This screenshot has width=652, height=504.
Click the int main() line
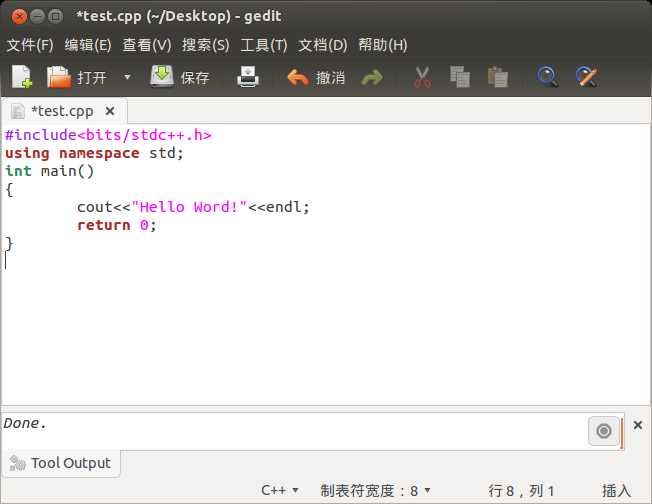click(x=49, y=171)
